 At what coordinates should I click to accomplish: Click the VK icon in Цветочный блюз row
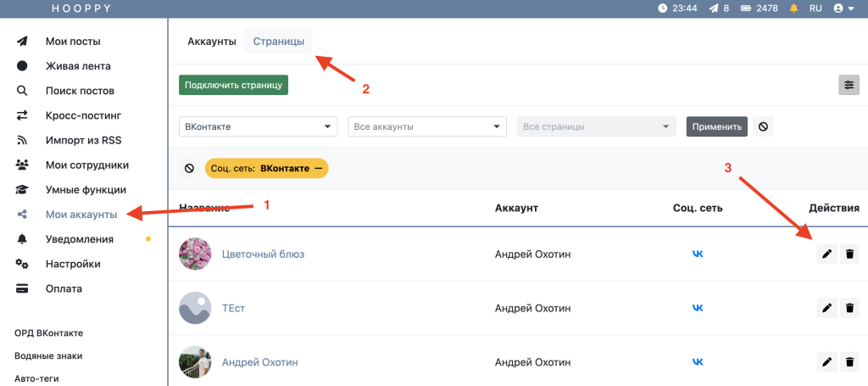698,254
